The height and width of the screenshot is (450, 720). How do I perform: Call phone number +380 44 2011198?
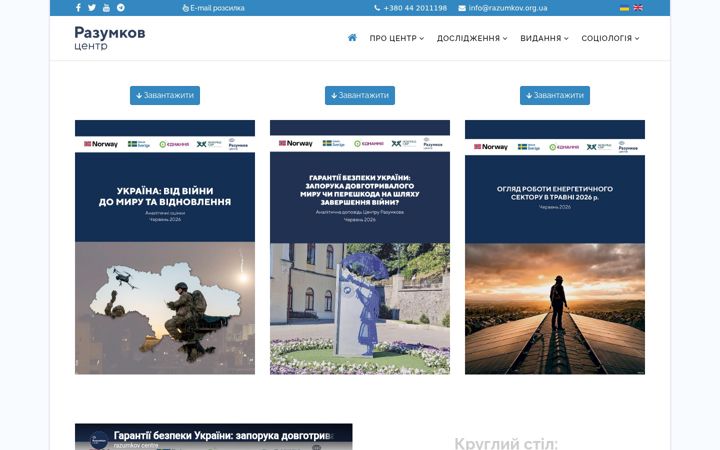[x=411, y=8]
